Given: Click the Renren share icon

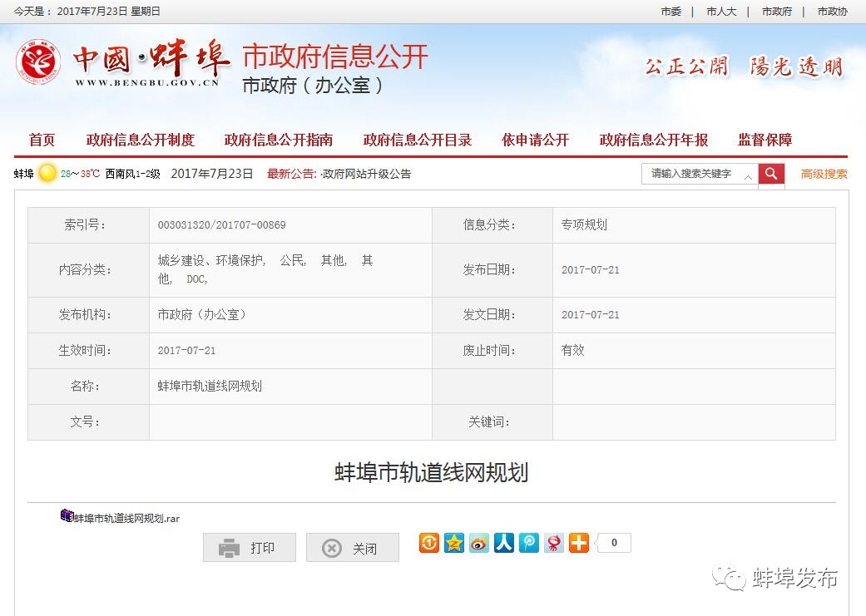Looking at the screenshot, I should coord(503,543).
